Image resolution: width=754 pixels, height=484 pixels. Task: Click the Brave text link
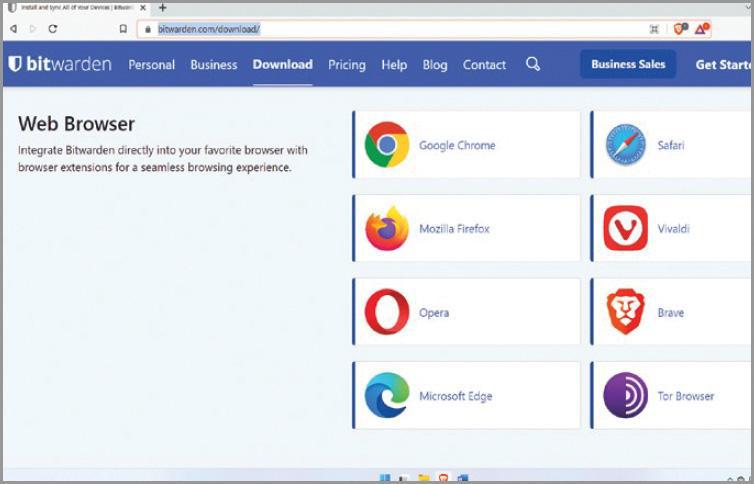click(671, 312)
